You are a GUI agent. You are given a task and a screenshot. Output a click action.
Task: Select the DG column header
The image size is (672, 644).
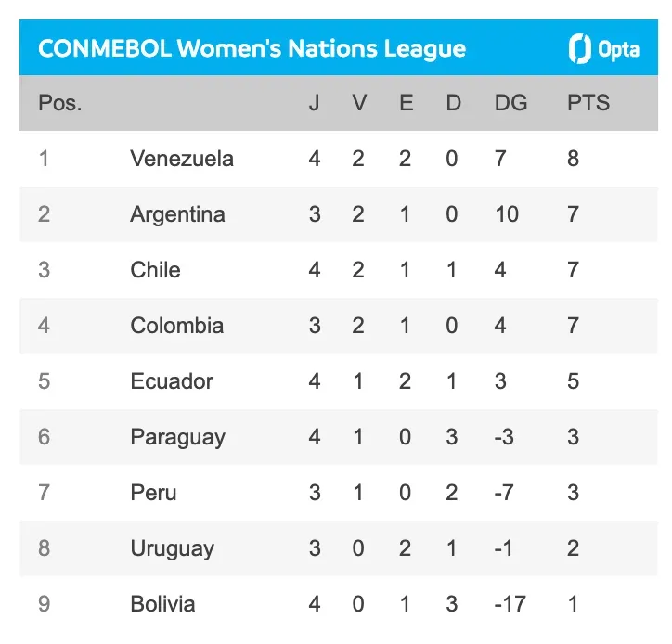coord(510,103)
